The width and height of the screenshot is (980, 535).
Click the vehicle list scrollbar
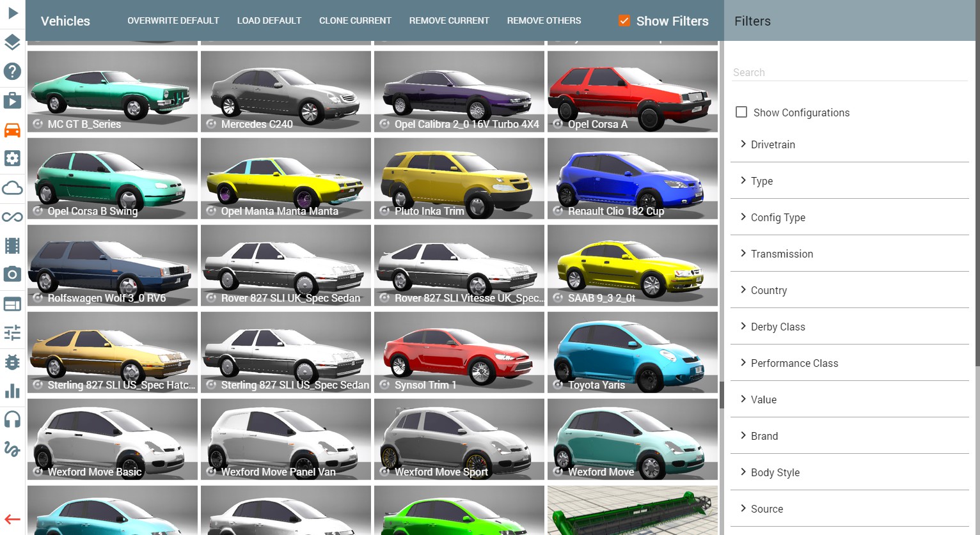[x=722, y=395]
